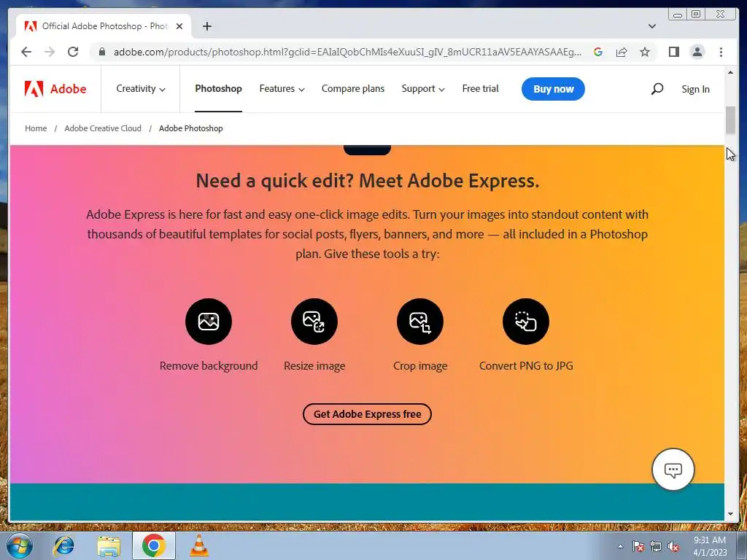Launch VLC from the taskbar

[198, 545]
